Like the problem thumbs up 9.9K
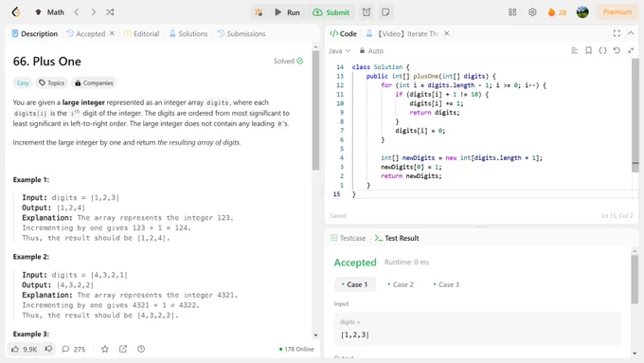 (25, 349)
